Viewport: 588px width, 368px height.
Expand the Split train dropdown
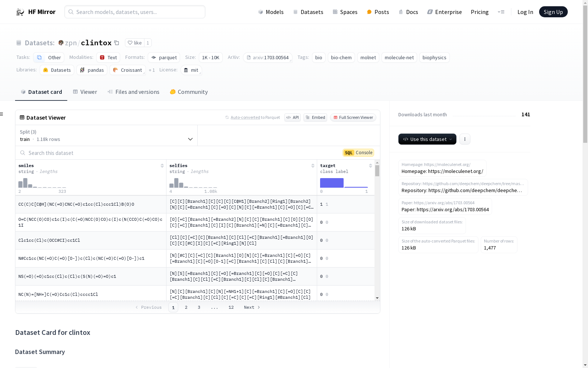pyautogui.click(x=107, y=135)
